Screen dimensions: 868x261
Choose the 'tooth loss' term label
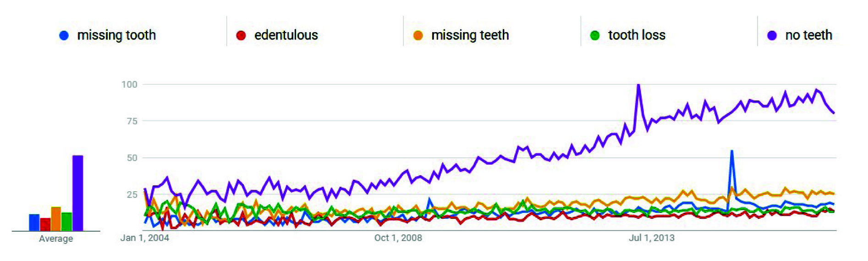[x=637, y=35]
